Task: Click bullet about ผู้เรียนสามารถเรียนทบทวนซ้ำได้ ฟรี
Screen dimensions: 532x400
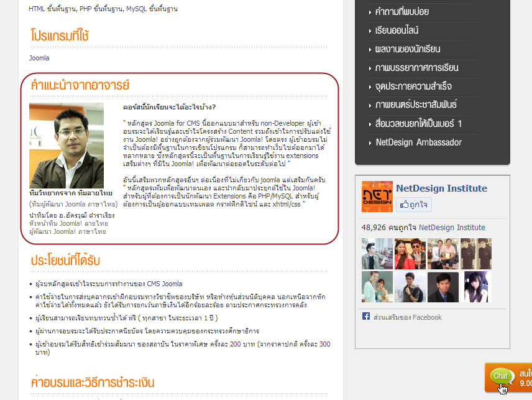Action: pos(127,318)
